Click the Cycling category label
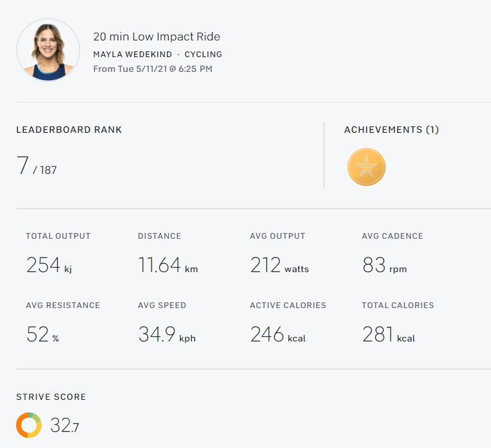This screenshot has width=491, height=448. (x=203, y=55)
